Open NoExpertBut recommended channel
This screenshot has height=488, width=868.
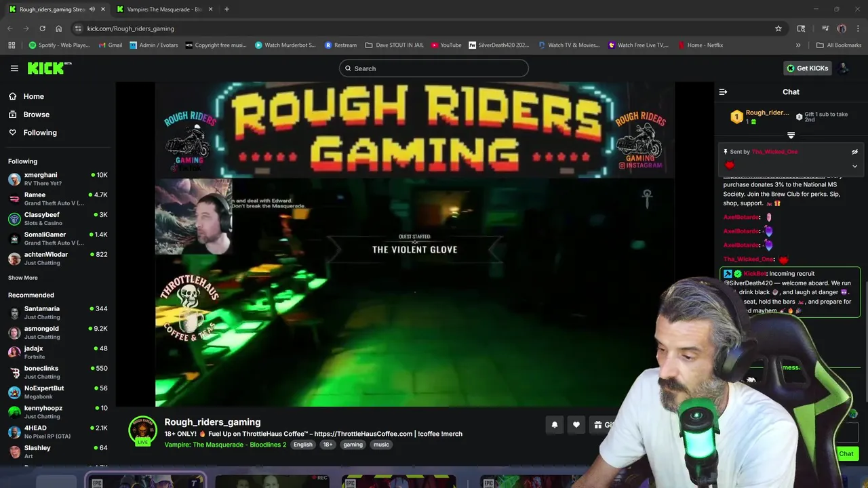pyautogui.click(x=57, y=392)
